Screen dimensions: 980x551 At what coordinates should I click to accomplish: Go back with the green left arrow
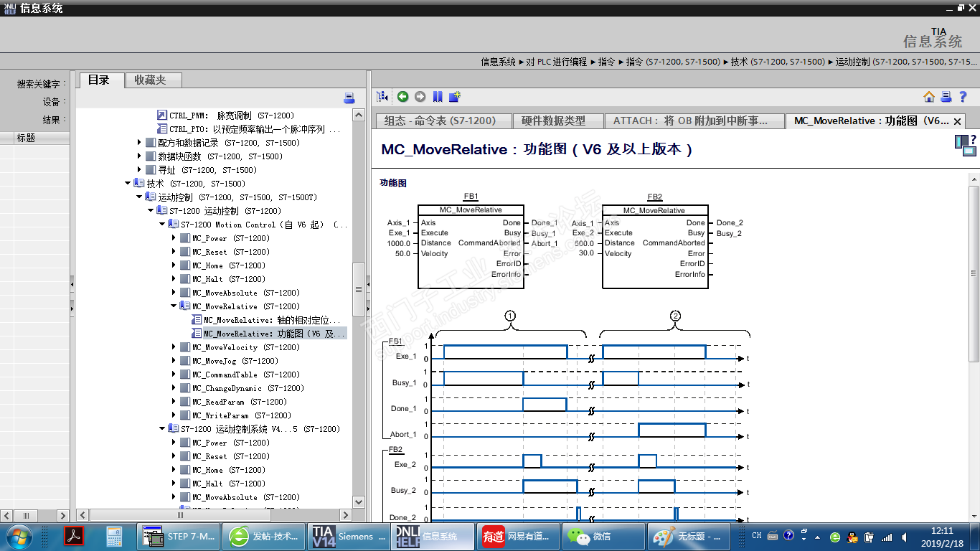(x=402, y=97)
